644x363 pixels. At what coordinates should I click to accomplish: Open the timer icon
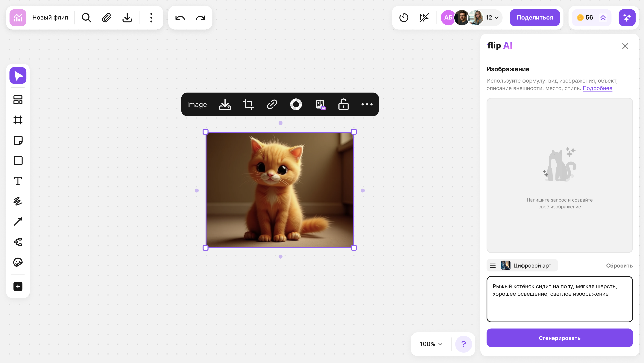point(404,18)
